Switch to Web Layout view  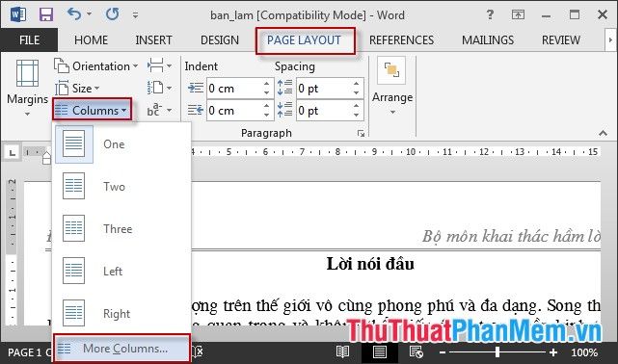click(416, 351)
